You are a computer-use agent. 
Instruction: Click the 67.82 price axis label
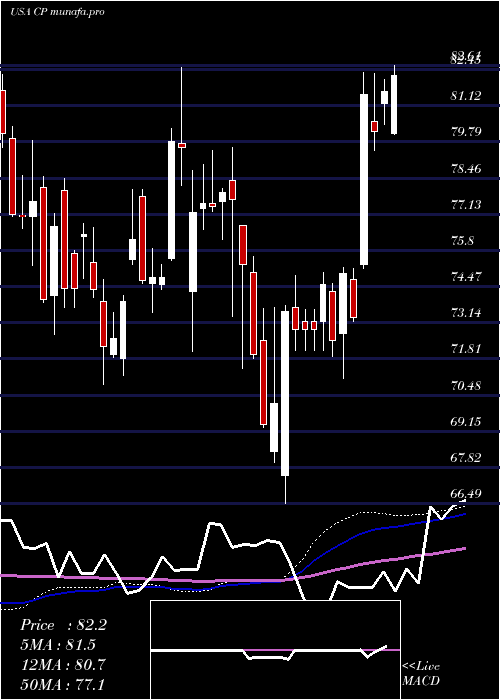[x=466, y=458]
